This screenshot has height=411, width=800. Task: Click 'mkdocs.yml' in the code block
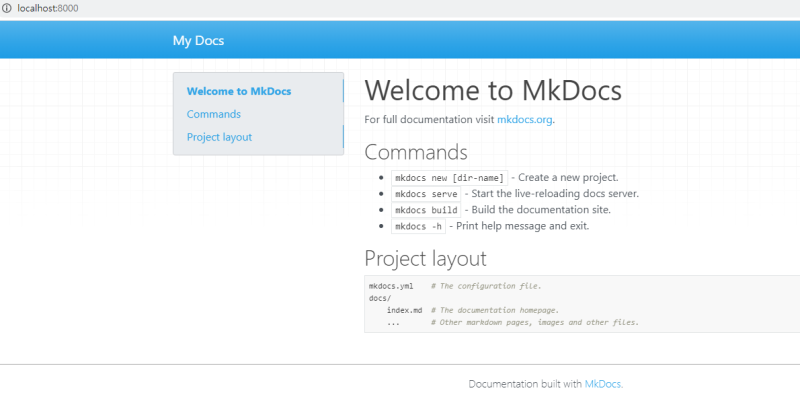point(391,286)
